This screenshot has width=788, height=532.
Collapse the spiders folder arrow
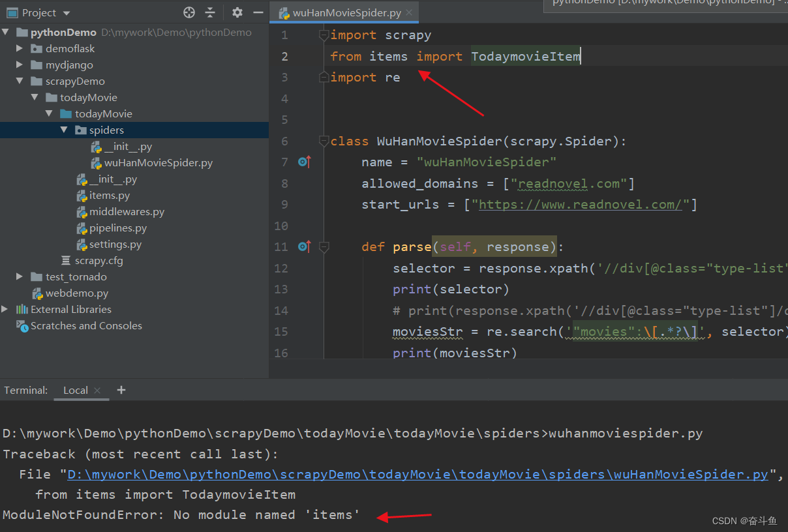[64, 130]
